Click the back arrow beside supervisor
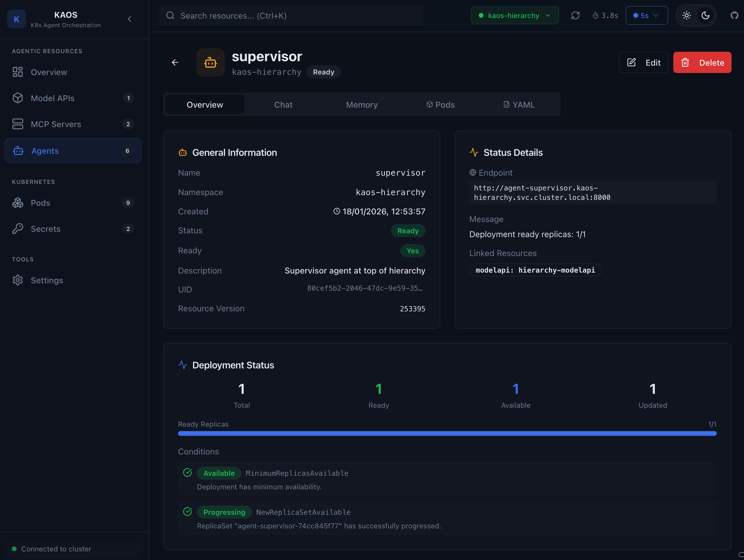 tap(175, 62)
